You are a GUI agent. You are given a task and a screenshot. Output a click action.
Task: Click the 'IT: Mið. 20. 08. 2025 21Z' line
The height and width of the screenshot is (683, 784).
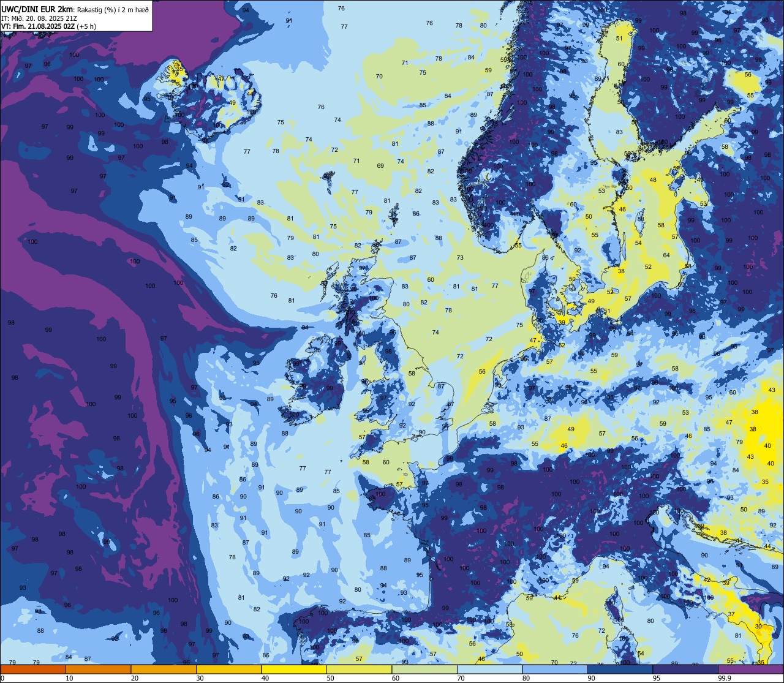(39, 18)
